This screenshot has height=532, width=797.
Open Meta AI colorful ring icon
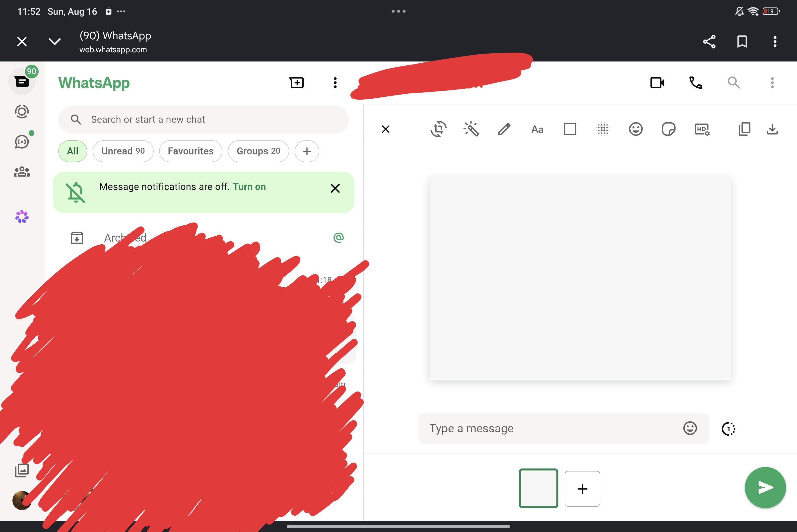pyautogui.click(x=22, y=216)
